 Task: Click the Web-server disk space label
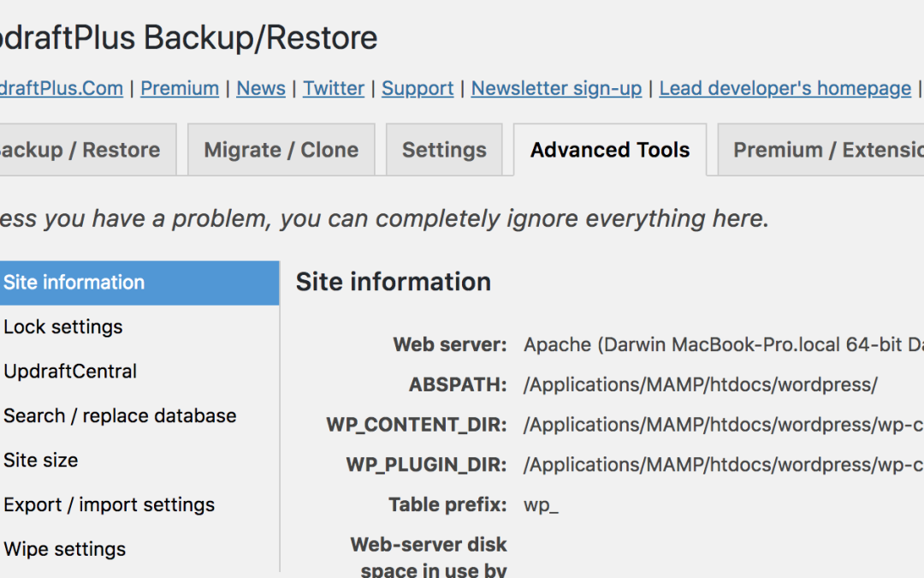click(429, 557)
